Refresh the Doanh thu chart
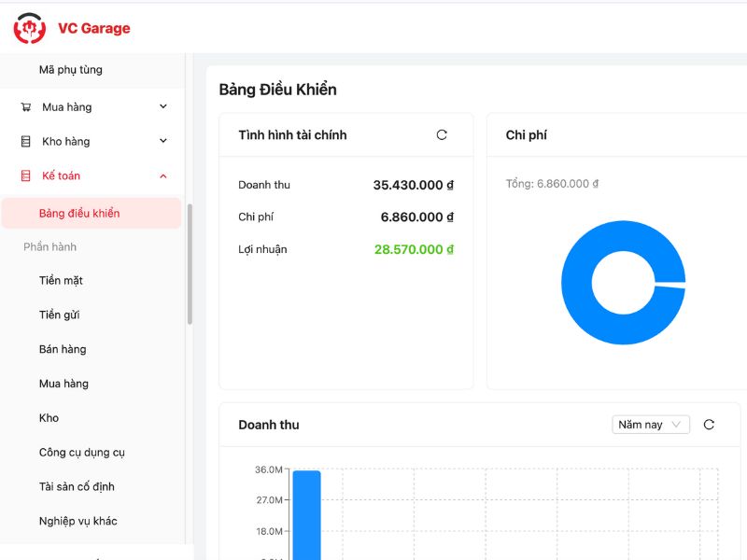Viewport: 747px width, 560px height. coord(709,425)
